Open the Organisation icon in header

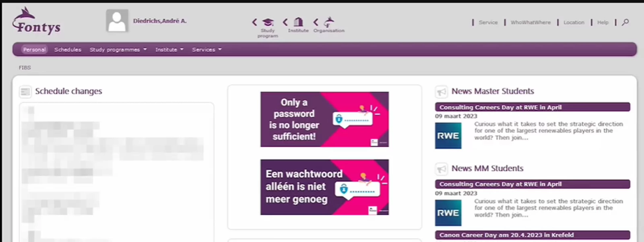point(329,22)
